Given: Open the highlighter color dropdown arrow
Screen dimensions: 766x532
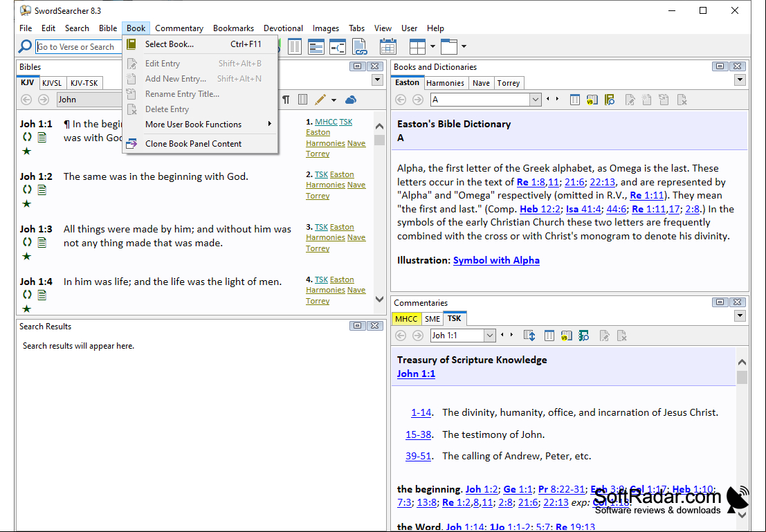Looking at the screenshot, I should (x=334, y=100).
